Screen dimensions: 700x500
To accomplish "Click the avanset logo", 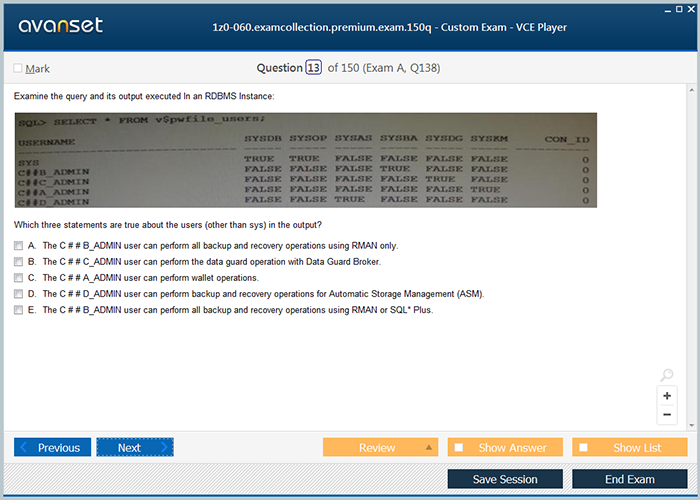I will pyautogui.click(x=61, y=25).
